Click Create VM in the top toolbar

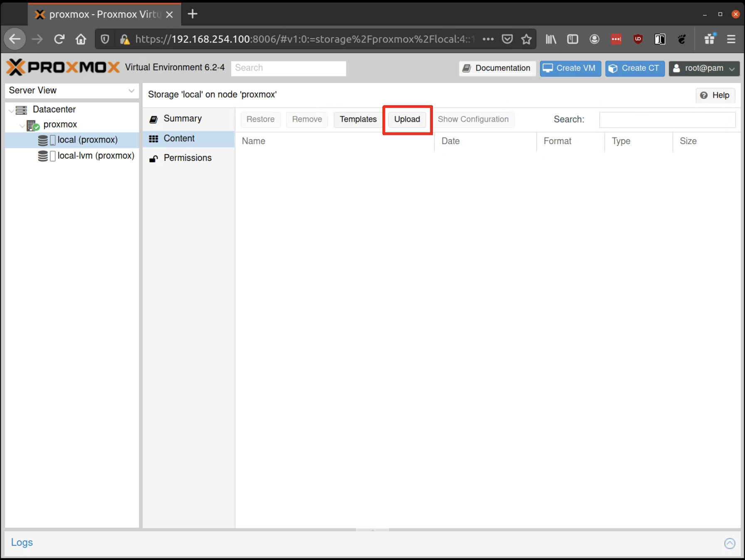(x=570, y=68)
